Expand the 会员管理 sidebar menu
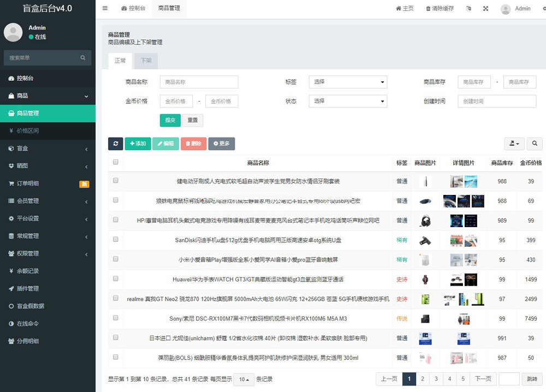This screenshot has width=546, height=392. (x=48, y=201)
